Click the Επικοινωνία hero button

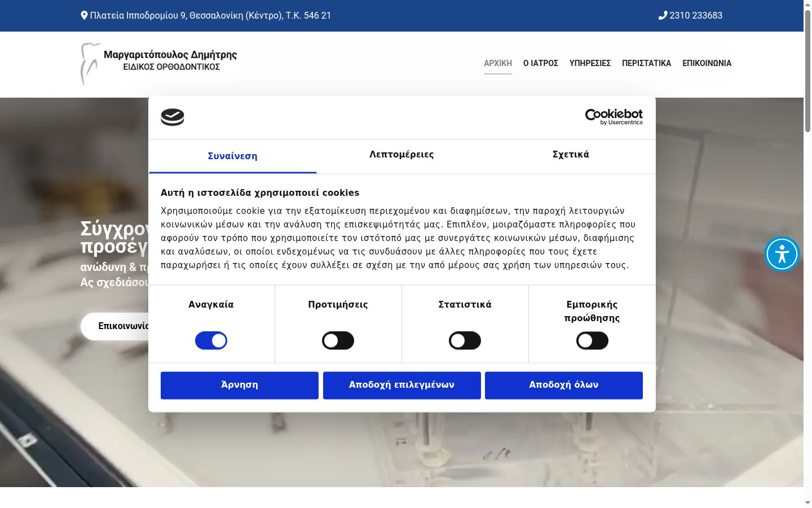coord(116,326)
